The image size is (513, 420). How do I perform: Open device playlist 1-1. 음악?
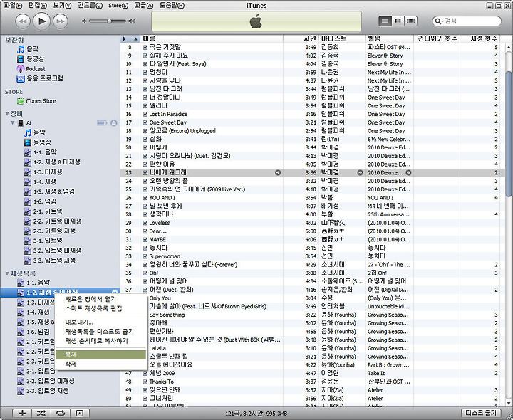point(41,152)
